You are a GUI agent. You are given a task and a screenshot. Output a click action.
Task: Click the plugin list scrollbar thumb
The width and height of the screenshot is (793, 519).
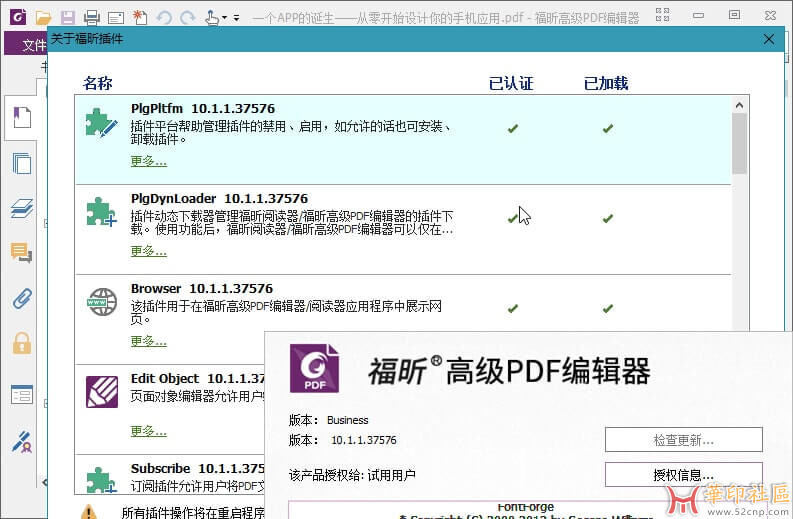[739, 144]
